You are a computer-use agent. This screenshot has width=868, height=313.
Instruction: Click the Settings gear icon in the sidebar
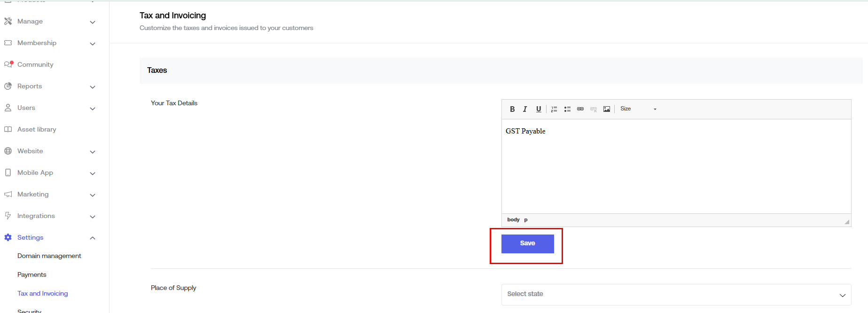tap(8, 237)
